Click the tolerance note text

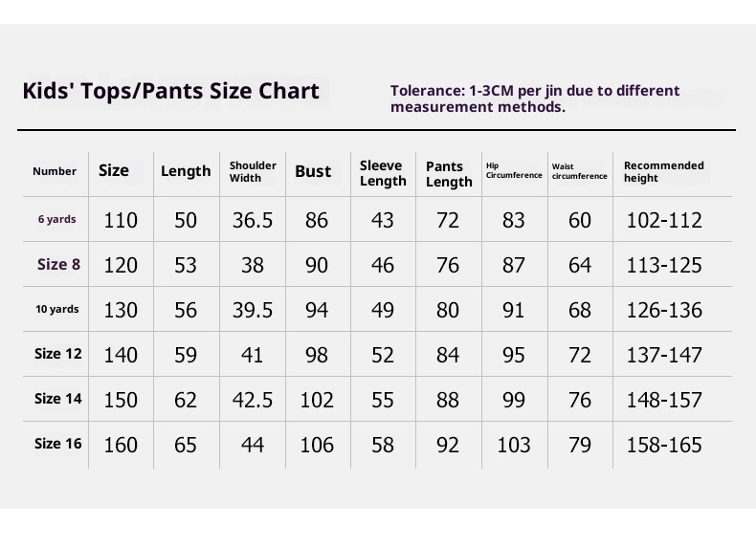535,98
